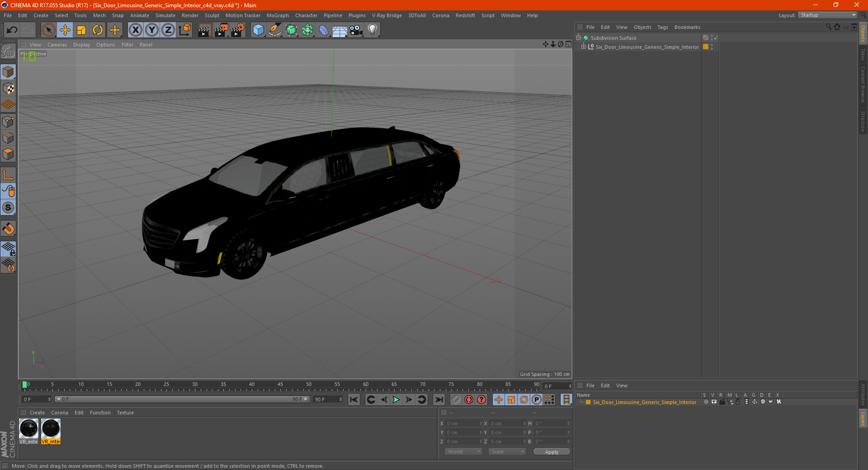Open viewport Cameras menu
The height and width of the screenshot is (470, 868).
coord(57,45)
